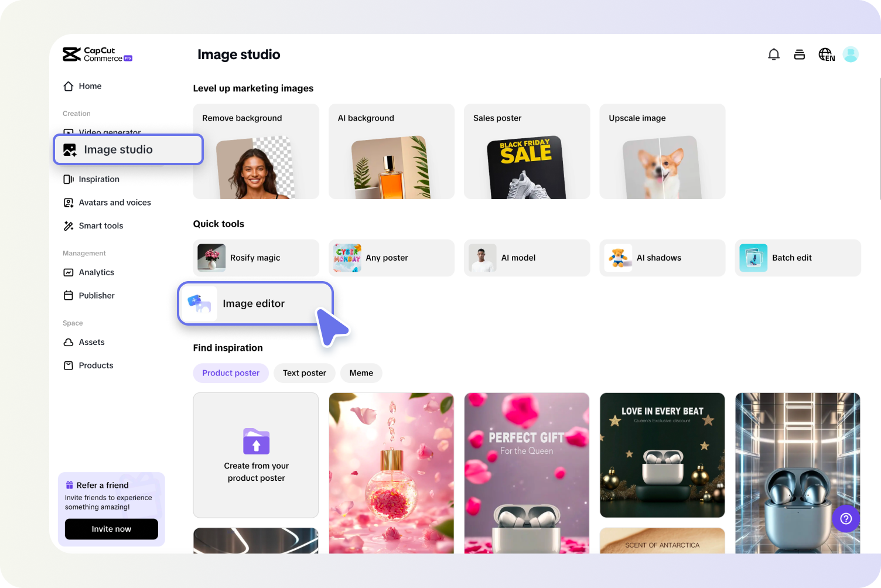Open the LOVE IN EVERY BEAT poster thumbnail
This screenshot has height=588, width=881.
662,455
